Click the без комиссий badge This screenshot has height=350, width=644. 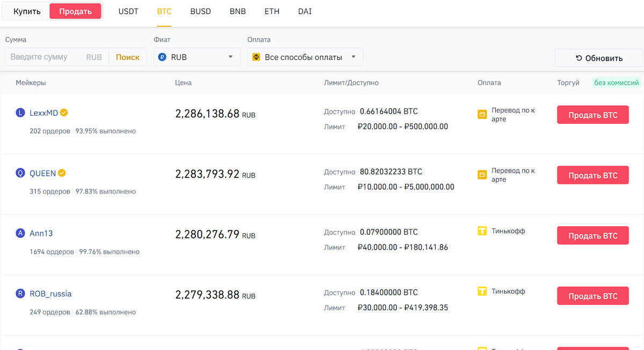tap(617, 83)
